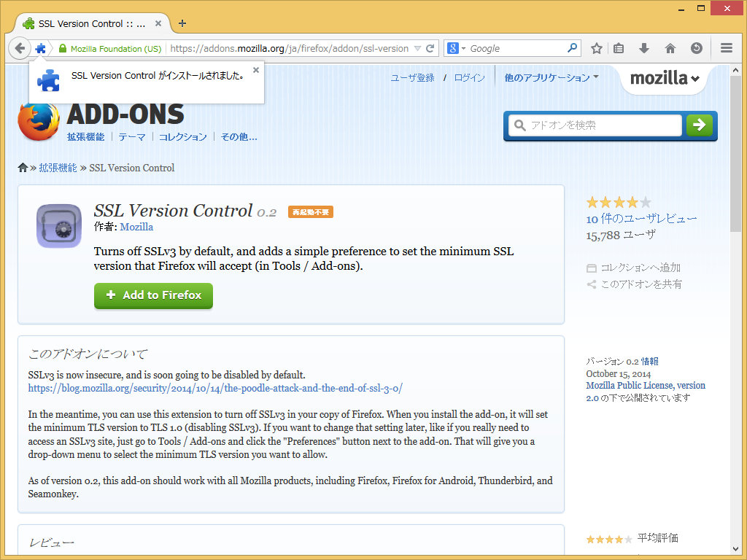747x560 pixels.
Task: Click the Add to Firefox button
Action: [153, 296]
